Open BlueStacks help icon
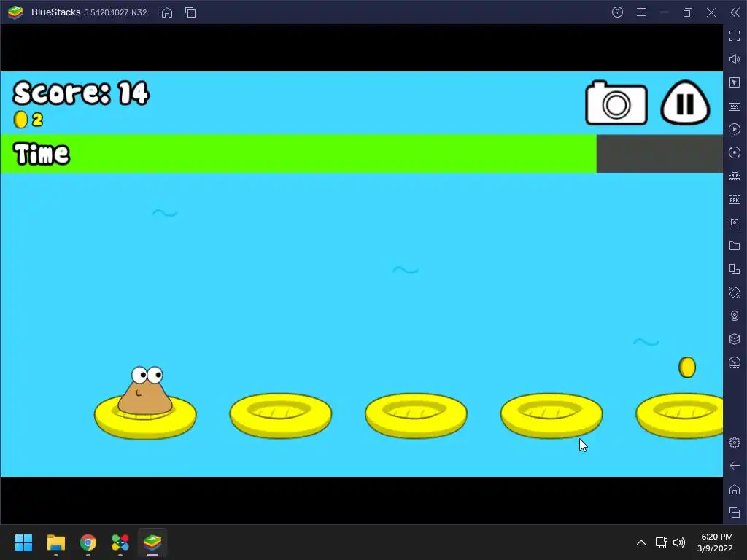This screenshot has width=747, height=560. point(617,12)
